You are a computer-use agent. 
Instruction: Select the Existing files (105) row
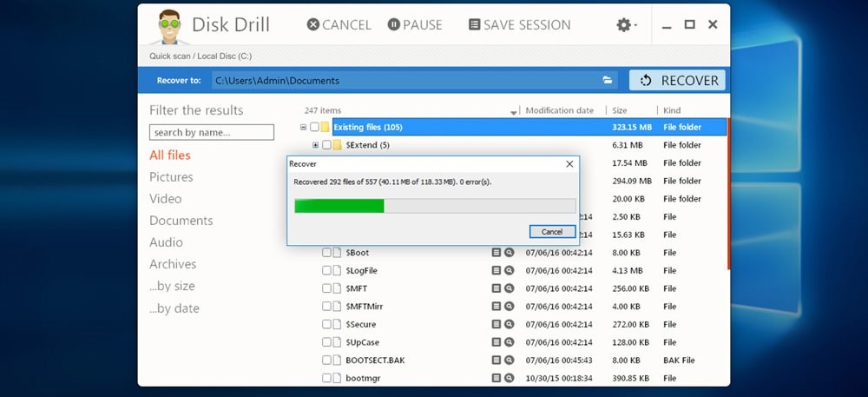[x=529, y=128]
